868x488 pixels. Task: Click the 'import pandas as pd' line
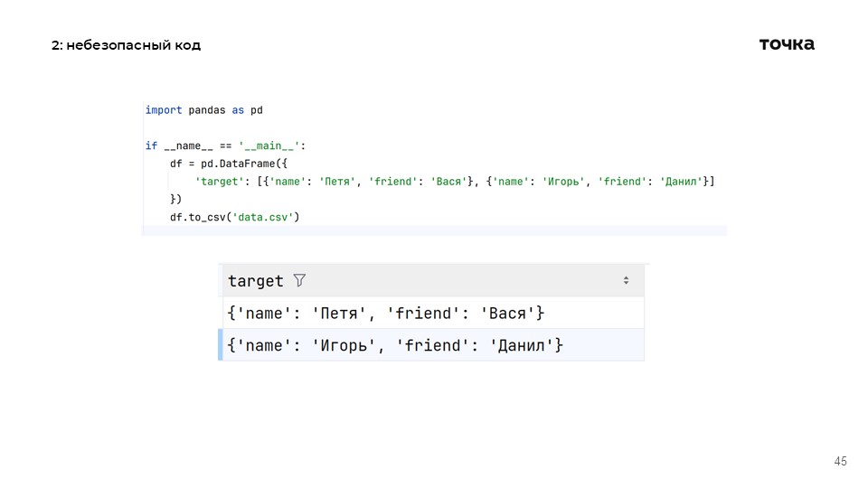click(203, 110)
